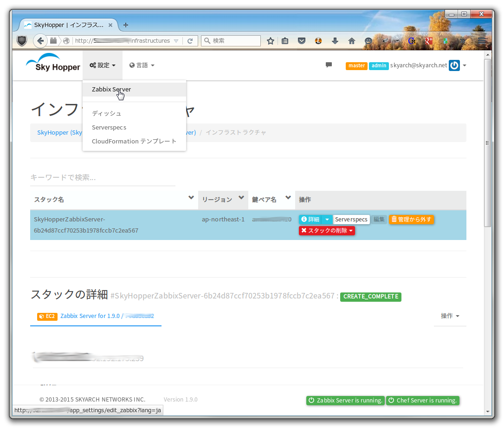The width and height of the screenshot is (504, 428).
Task: Switch to the SkyHopper browser tab
Action: pyautogui.click(x=69, y=25)
